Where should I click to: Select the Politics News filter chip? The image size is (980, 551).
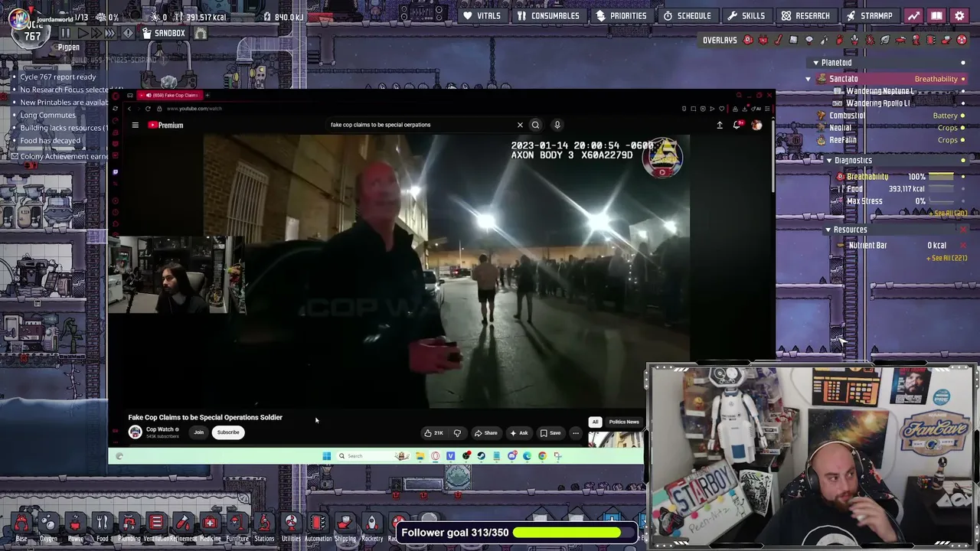tap(624, 422)
